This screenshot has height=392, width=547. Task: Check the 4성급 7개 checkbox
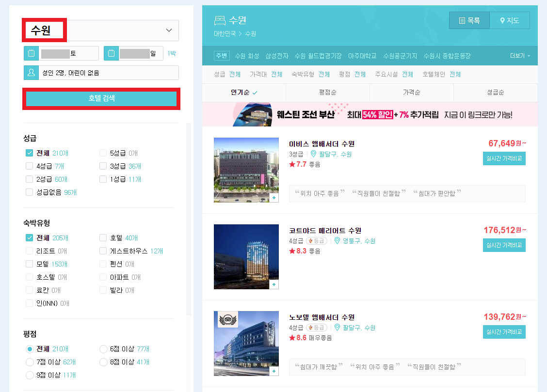[x=29, y=166]
